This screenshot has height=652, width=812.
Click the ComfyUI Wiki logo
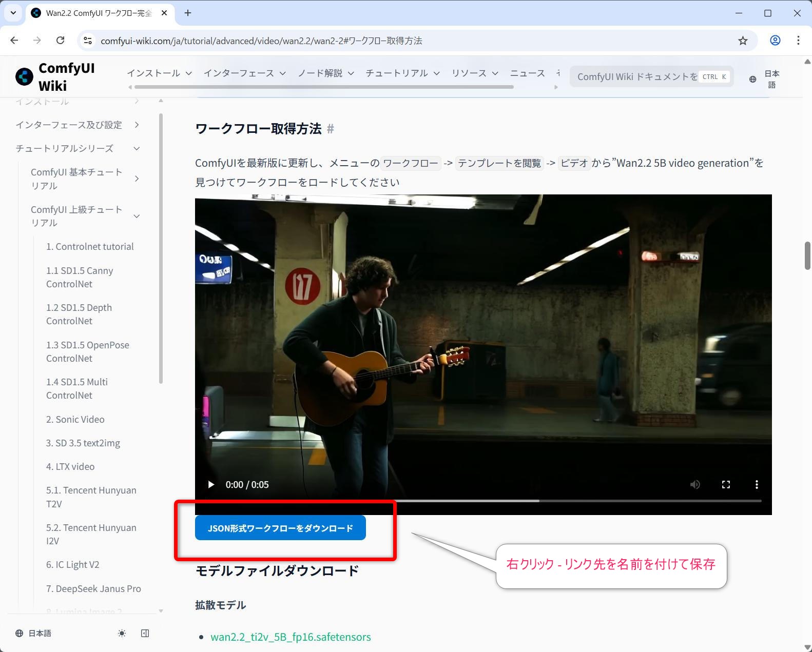(55, 77)
